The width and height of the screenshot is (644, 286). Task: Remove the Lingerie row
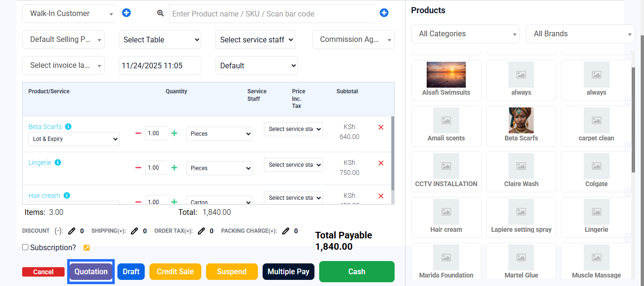(381, 163)
